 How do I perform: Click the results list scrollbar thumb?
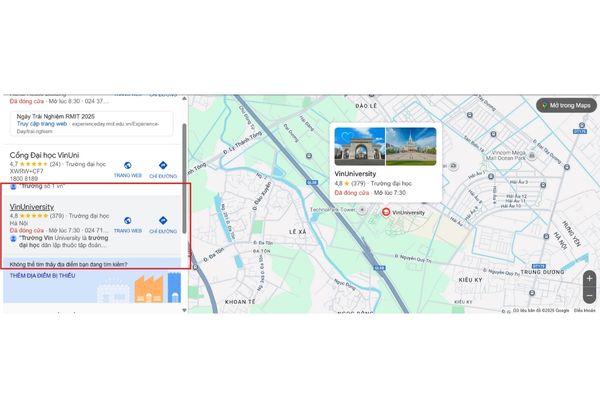click(x=184, y=178)
